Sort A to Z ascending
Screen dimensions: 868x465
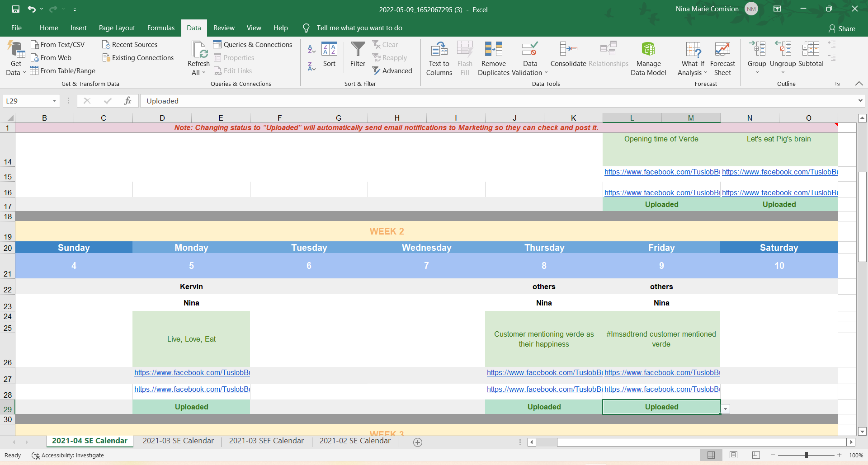coord(311,49)
